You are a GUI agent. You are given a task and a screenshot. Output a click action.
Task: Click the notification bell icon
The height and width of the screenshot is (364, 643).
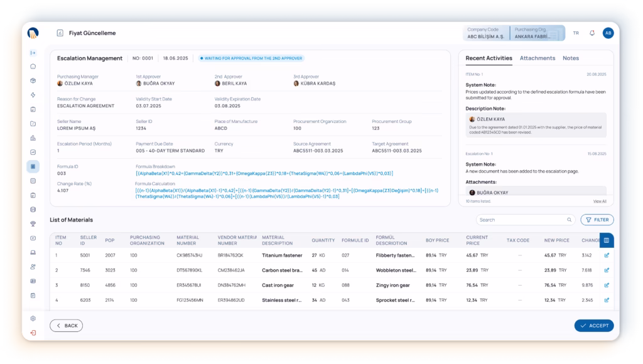tap(592, 33)
